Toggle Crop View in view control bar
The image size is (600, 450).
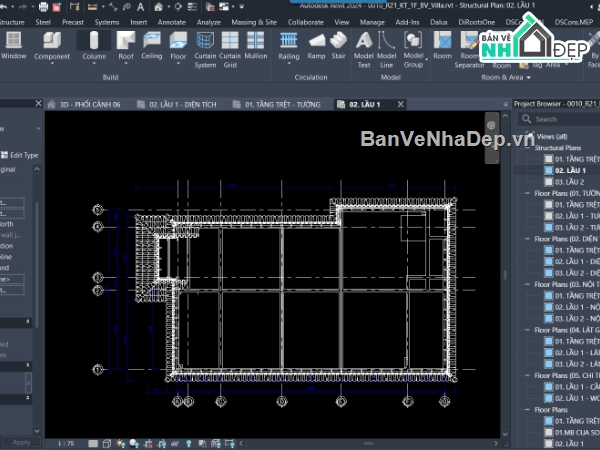click(148, 443)
